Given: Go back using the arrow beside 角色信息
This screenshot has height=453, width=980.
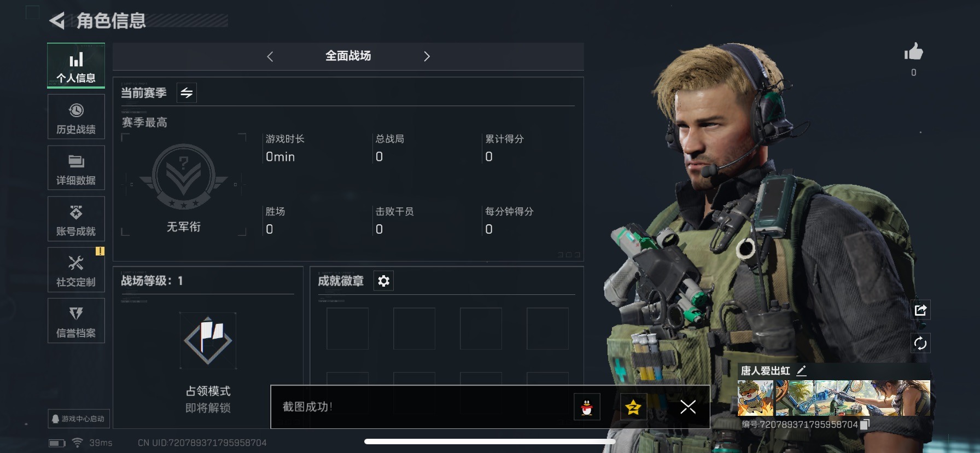Looking at the screenshot, I should pos(57,21).
